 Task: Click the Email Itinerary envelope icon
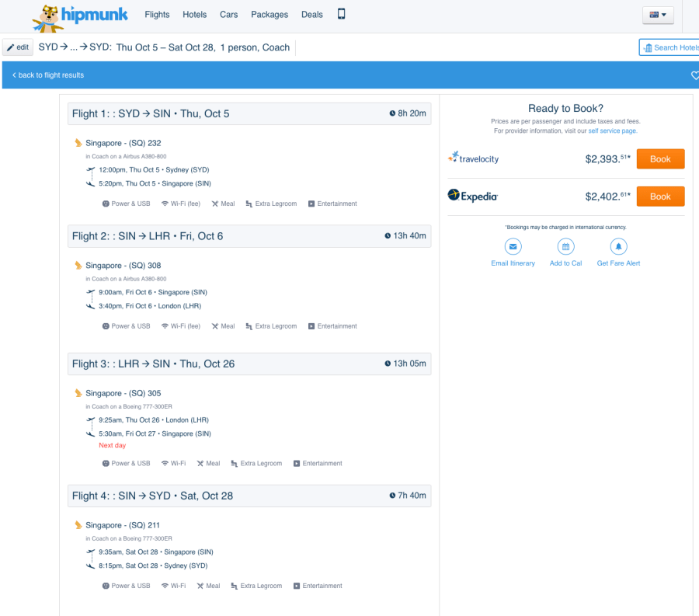513,247
